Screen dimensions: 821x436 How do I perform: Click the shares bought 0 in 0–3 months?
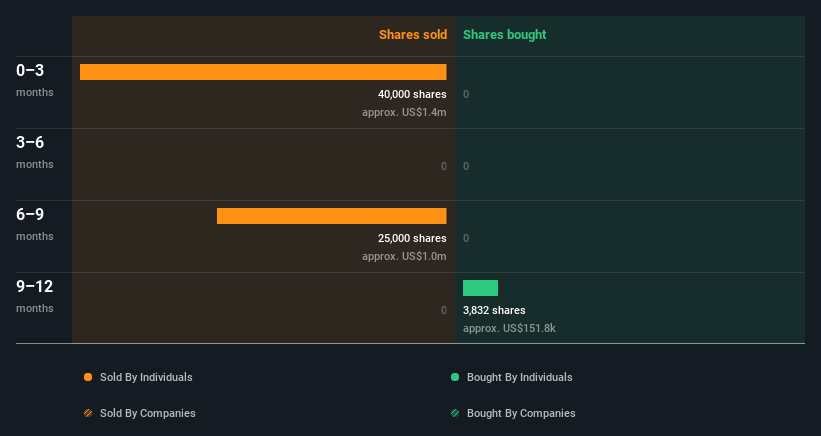(x=466, y=94)
